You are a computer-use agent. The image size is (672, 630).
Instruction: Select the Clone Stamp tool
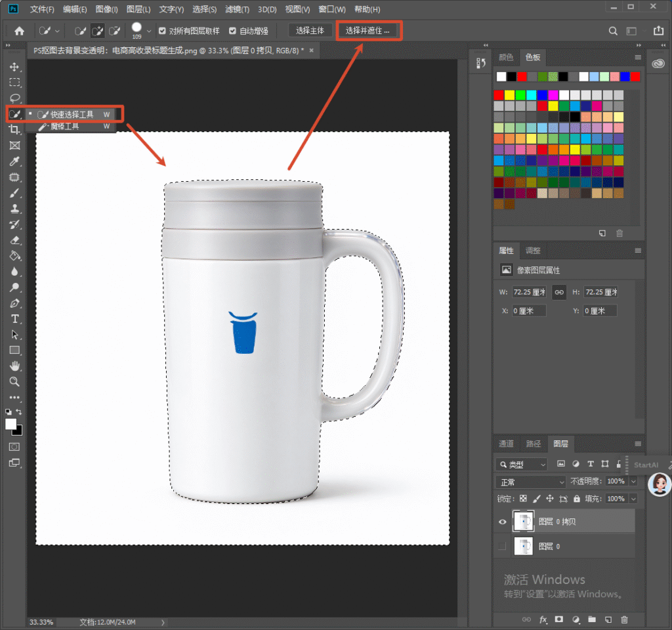[x=14, y=209]
